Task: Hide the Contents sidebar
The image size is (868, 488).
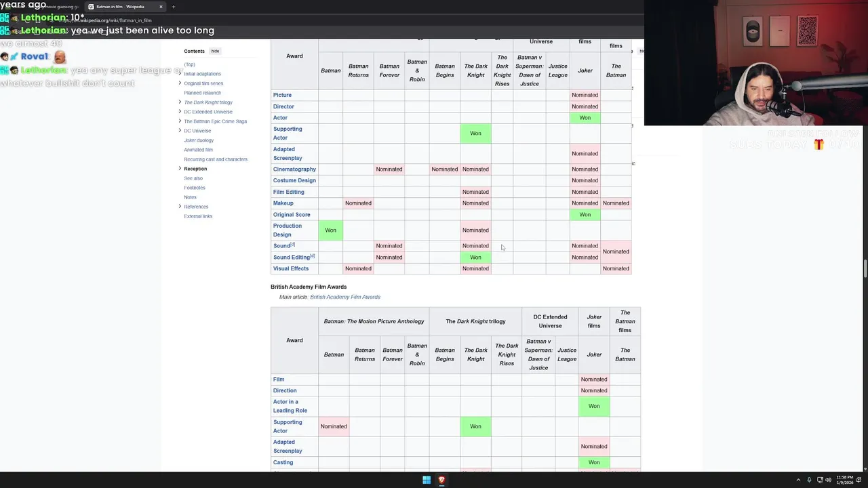Action: (x=215, y=51)
